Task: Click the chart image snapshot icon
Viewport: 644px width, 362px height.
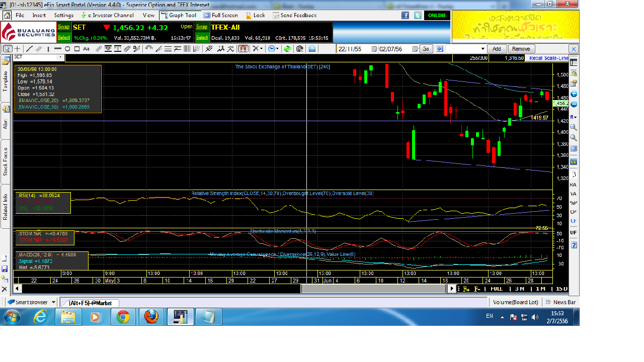Action: tap(312, 49)
